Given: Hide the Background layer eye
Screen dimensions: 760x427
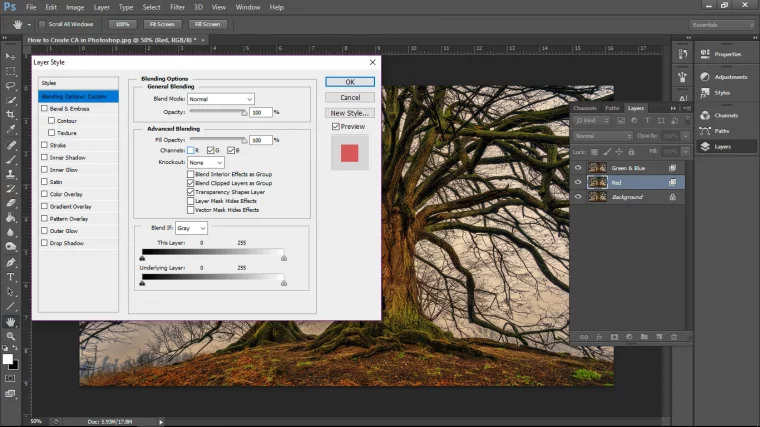Looking at the screenshot, I should pos(578,197).
